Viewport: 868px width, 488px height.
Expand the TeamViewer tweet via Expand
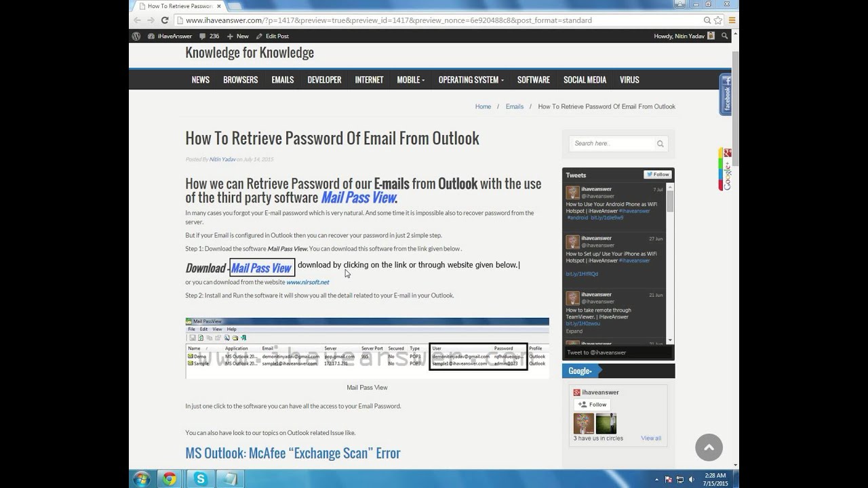(574, 331)
